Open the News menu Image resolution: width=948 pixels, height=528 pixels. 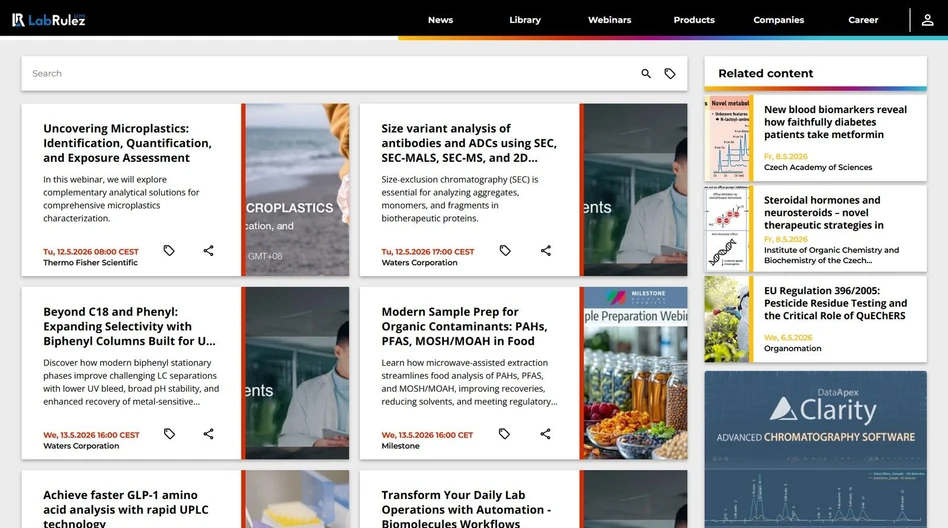440,20
